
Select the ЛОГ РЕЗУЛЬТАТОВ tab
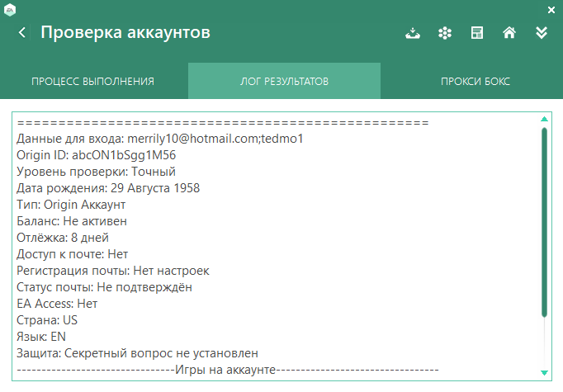[x=284, y=82]
